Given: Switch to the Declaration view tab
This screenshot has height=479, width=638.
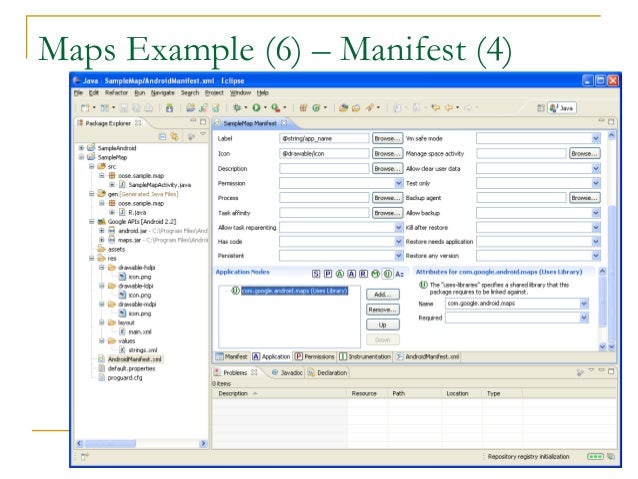Looking at the screenshot, I should 328,372.
